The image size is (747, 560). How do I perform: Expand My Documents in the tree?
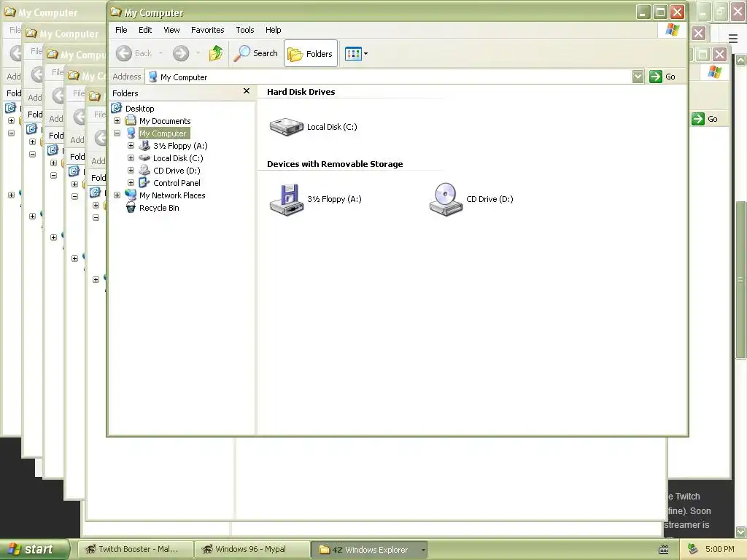pyautogui.click(x=117, y=121)
